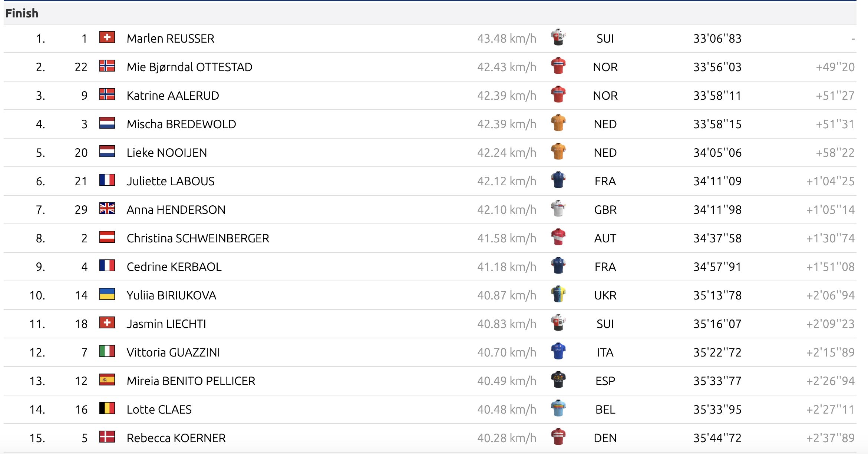Open rider Mie Bjørndal OTTESTAD's profile
The image size is (868, 454).
click(x=189, y=67)
